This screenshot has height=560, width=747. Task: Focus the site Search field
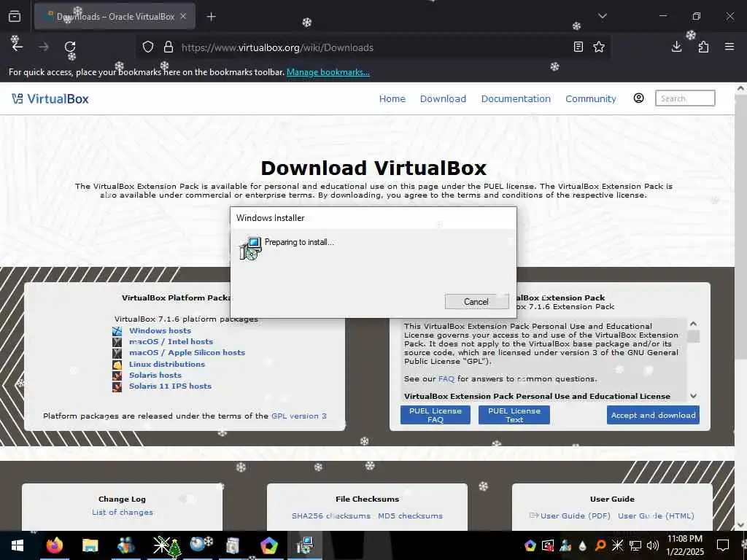pos(685,98)
